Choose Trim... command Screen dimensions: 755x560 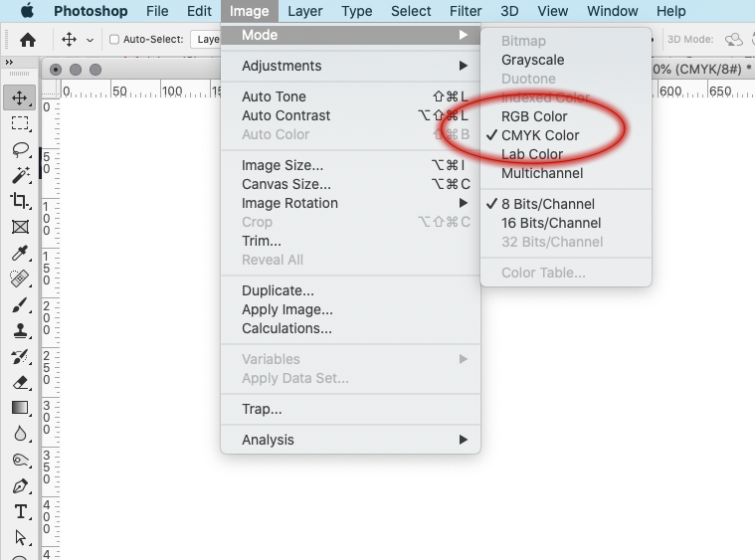(x=350, y=241)
